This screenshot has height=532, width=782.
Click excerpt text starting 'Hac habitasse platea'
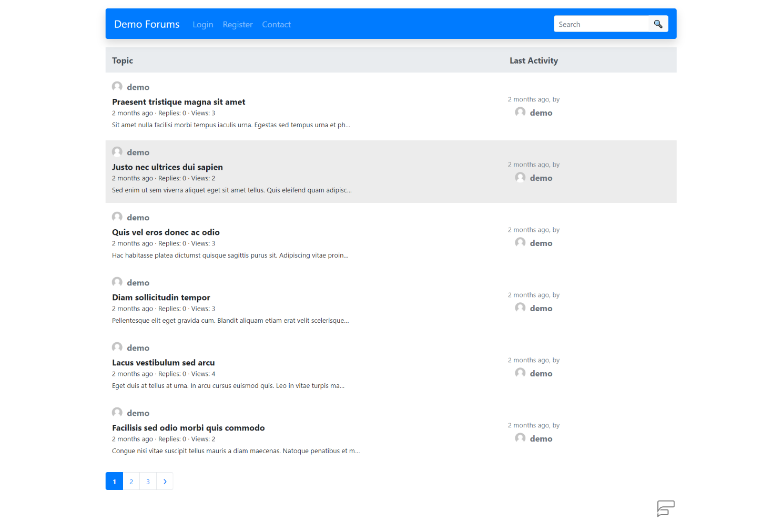pos(230,255)
